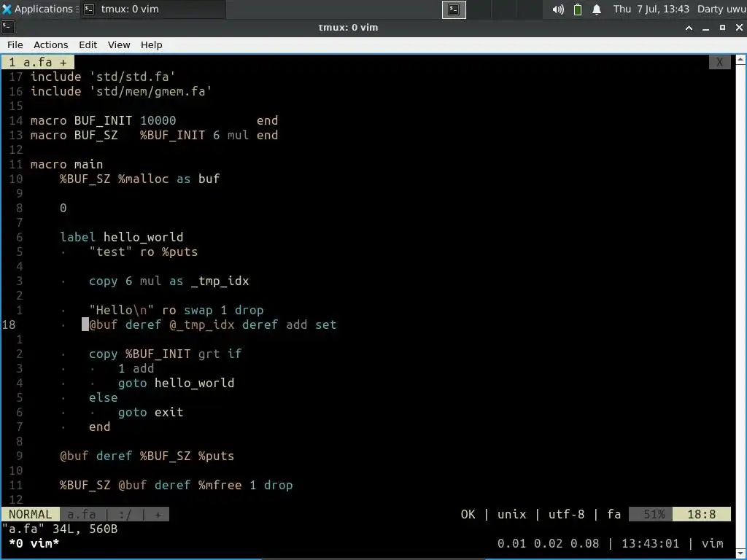The image size is (747, 560).
Task: Click '_tmp_idx' in the copy line
Action: 220,281
